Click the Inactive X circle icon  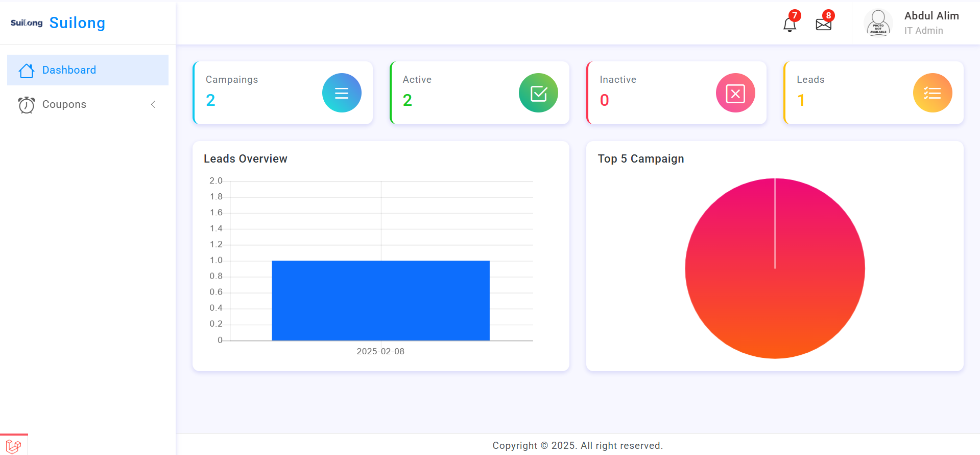735,93
